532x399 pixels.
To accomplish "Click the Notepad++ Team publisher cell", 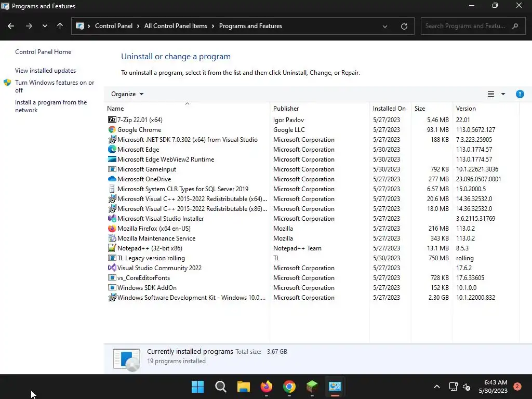I will point(297,248).
